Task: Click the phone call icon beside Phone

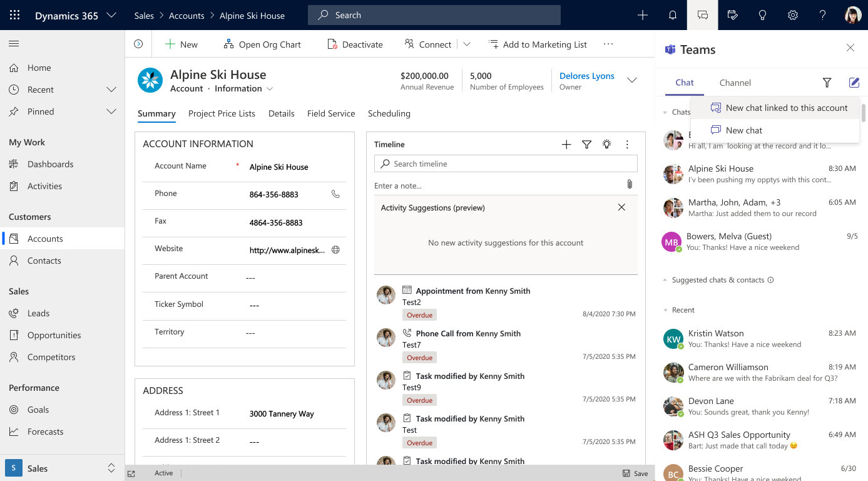Action: click(335, 194)
